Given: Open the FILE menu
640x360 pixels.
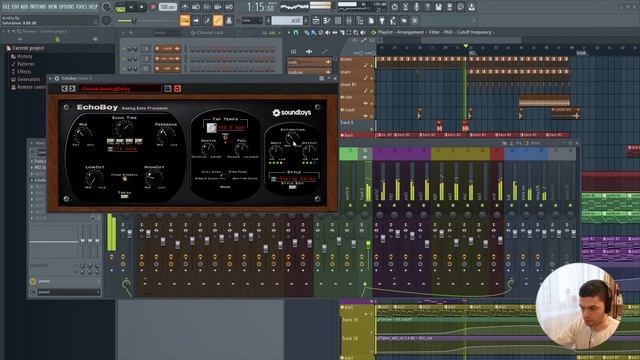Looking at the screenshot, I should click(x=6, y=7).
